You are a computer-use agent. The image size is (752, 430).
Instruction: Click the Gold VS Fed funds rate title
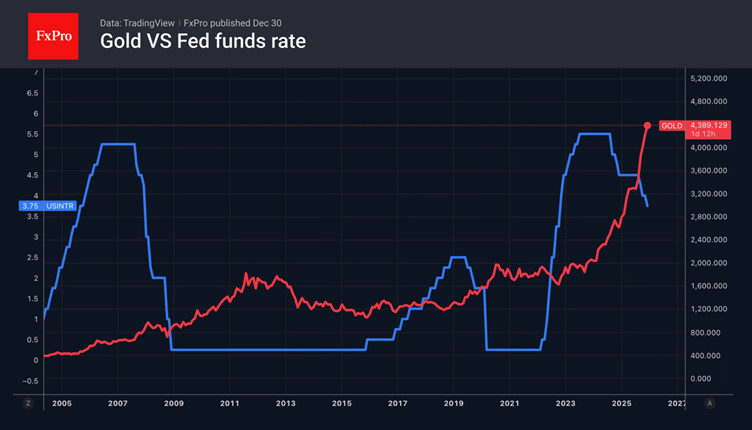click(x=203, y=42)
